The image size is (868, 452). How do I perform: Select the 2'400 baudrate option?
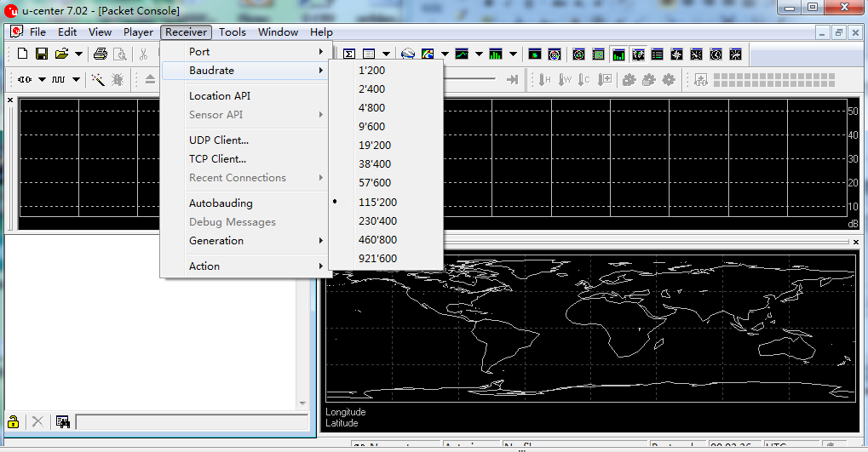[386, 89]
